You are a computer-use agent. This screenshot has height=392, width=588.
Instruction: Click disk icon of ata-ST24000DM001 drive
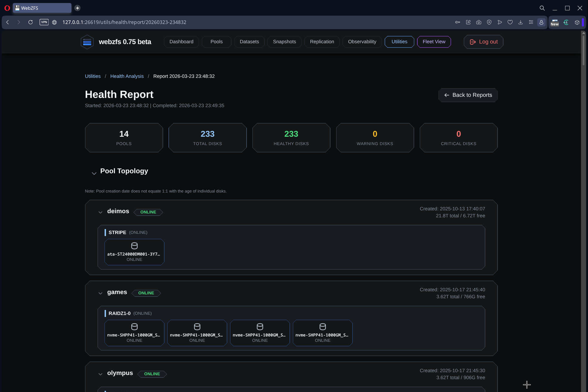[x=134, y=246]
